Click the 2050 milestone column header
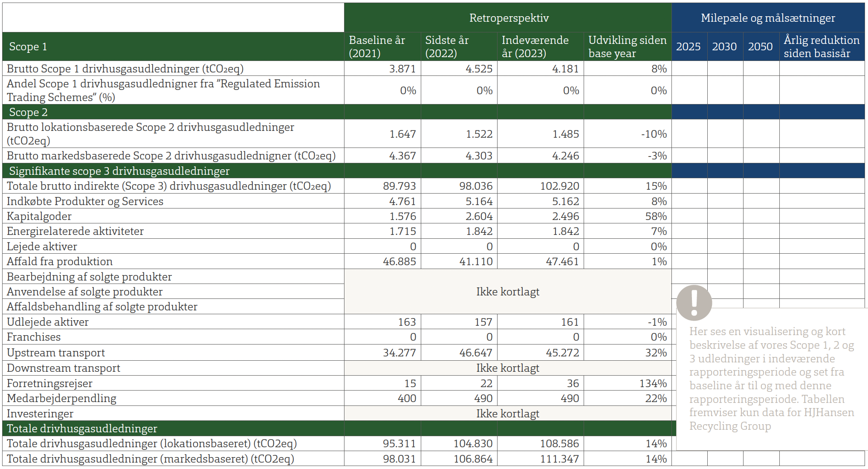 tap(760, 46)
